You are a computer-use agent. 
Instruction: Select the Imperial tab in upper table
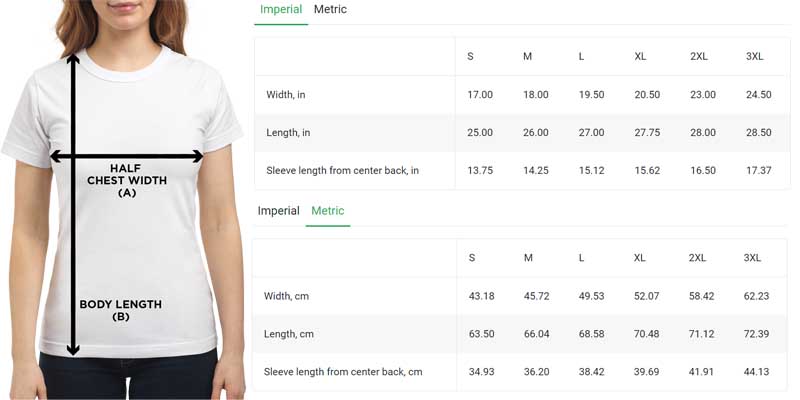pyautogui.click(x=281, y=9)
